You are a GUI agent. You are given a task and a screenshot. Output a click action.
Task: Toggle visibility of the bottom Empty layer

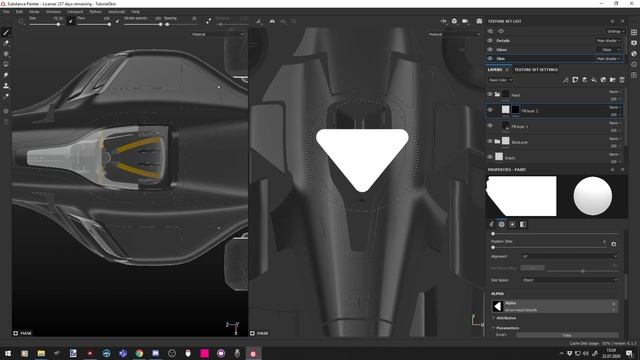point(490,156)
